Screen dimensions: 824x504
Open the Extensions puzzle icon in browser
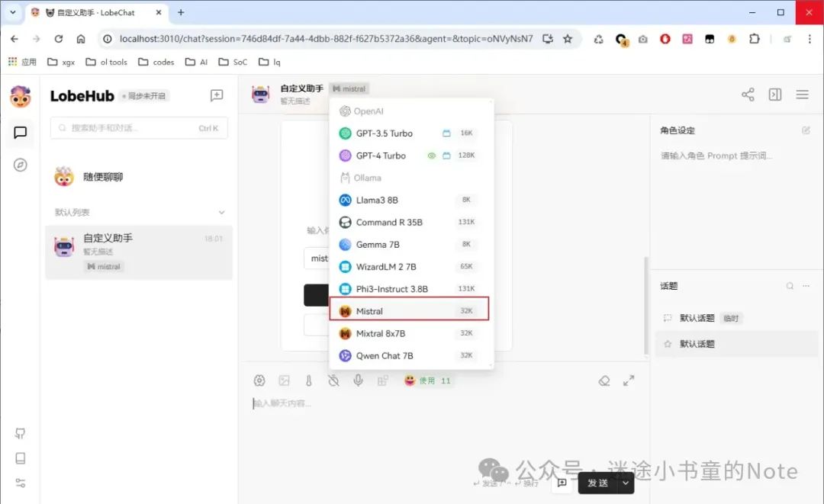pos(754,39)
